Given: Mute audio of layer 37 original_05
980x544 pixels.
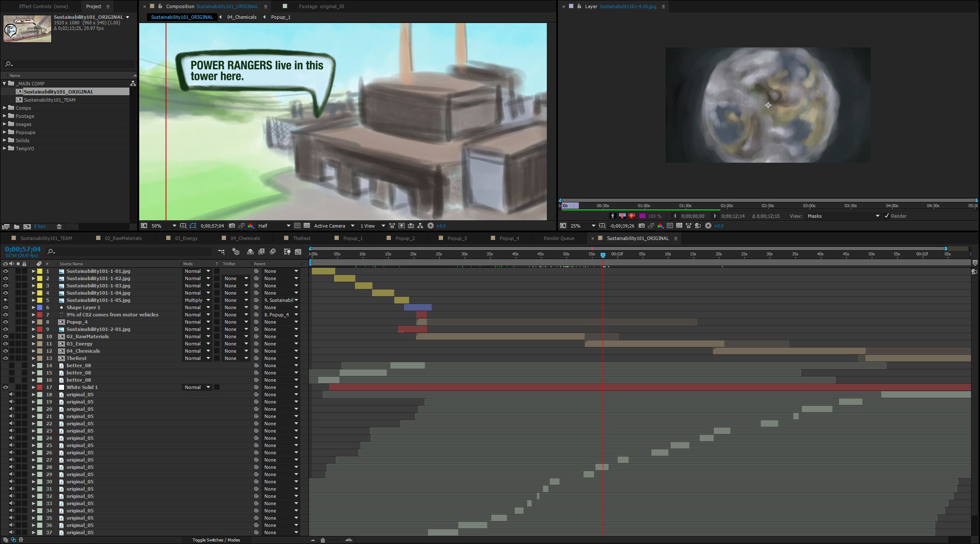Looking at the screenshot, I should (x=12, y=532).
